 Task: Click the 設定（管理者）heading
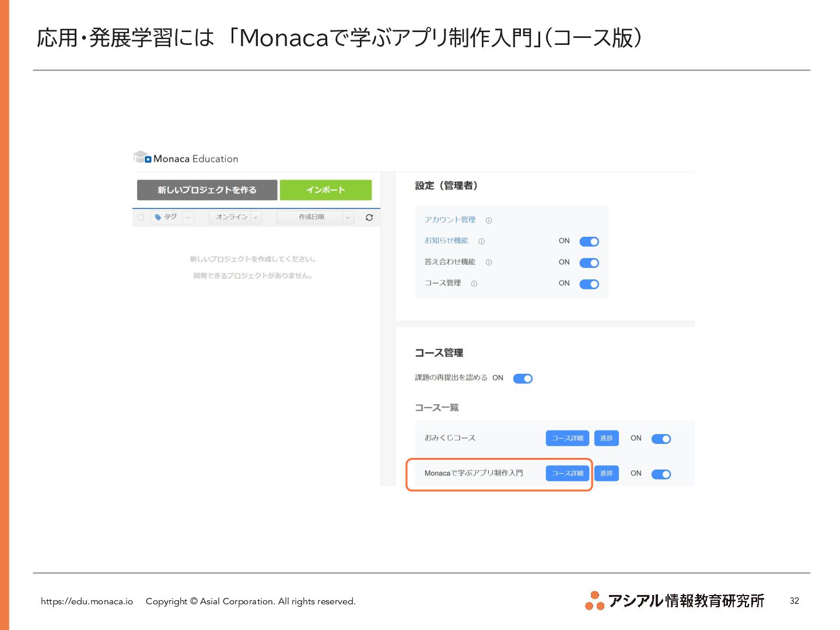447,185
